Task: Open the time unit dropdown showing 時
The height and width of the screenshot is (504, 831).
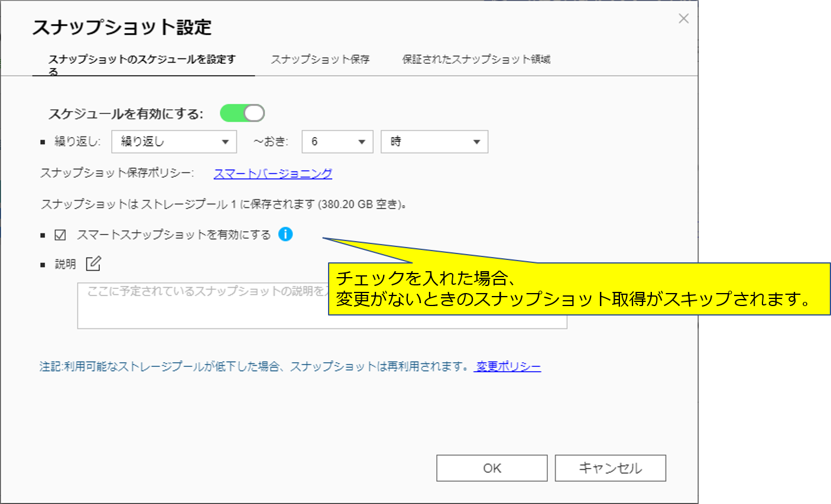Action: coord(434,142)
